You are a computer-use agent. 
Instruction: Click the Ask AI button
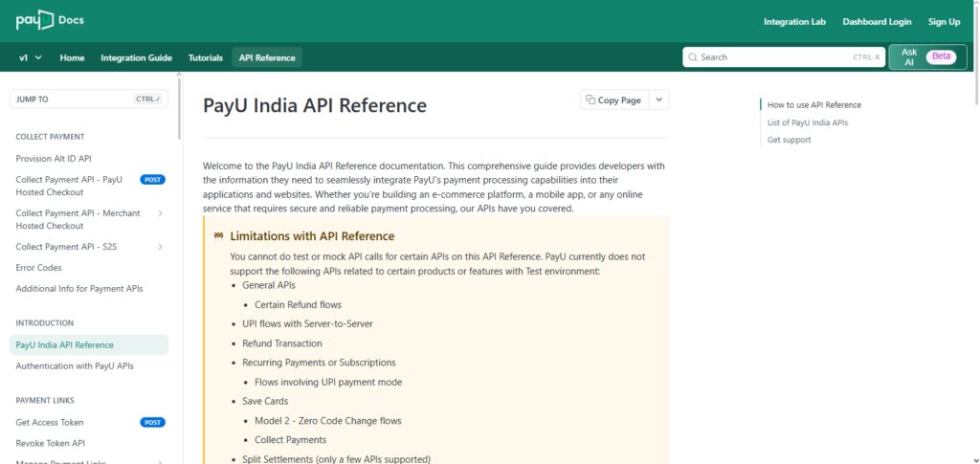tap(927, 56)
